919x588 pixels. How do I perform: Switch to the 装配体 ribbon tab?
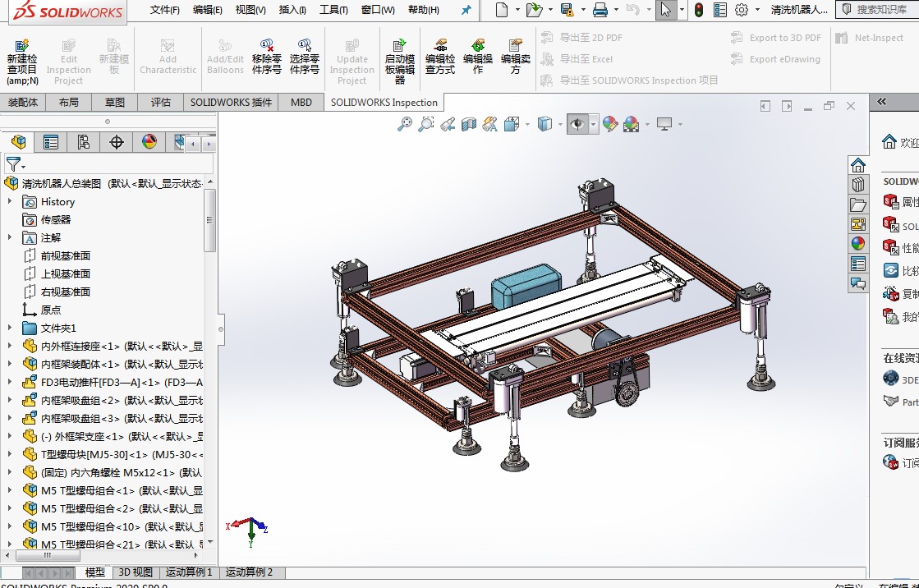(x=23, y=102)
